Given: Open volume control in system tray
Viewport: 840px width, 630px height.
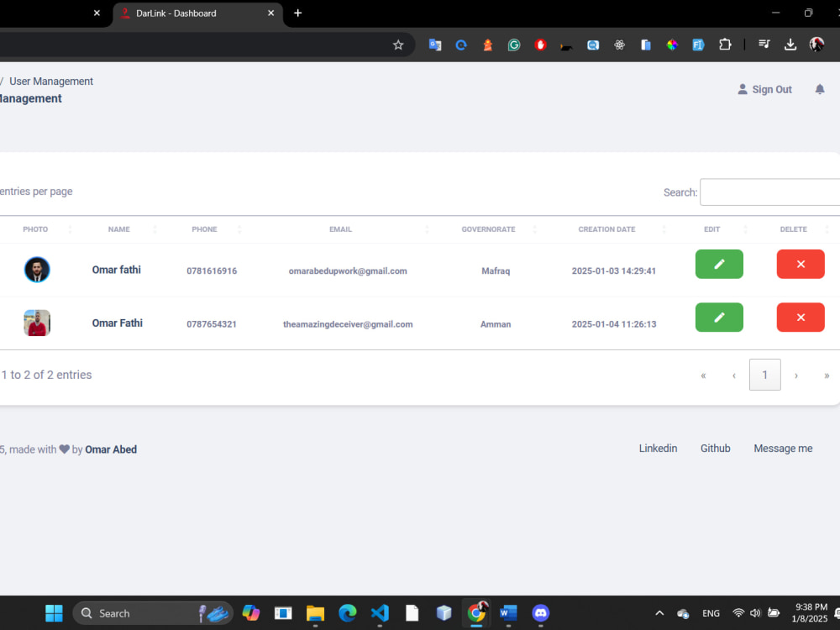Looking at the screenshot, I should 755,613.
